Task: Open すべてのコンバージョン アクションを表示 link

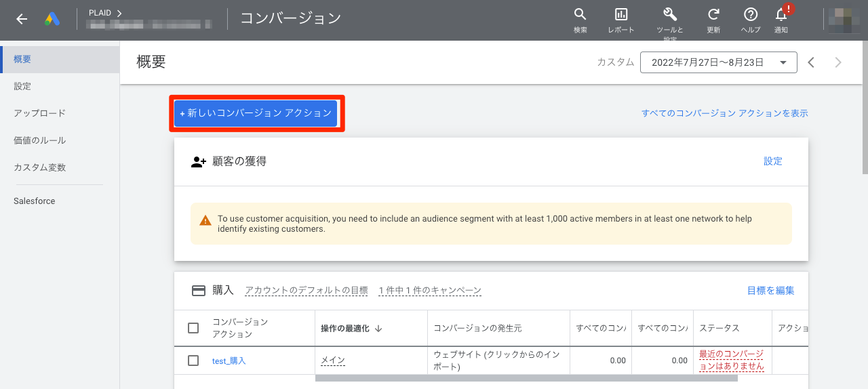Action: [x=725, y=113]
